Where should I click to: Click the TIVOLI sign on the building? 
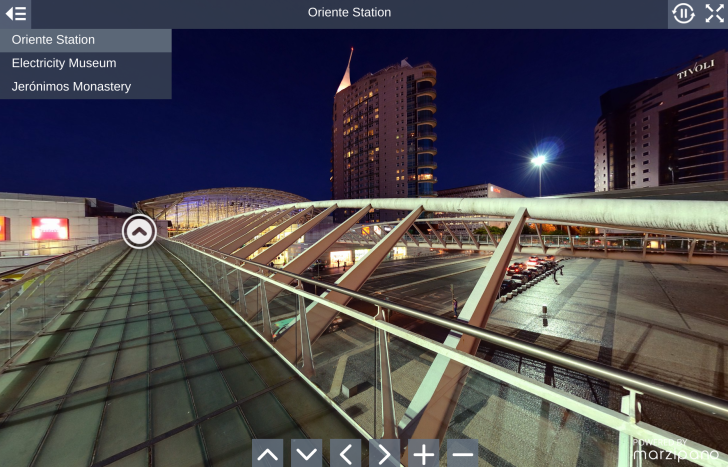click(x=695, y=70)
